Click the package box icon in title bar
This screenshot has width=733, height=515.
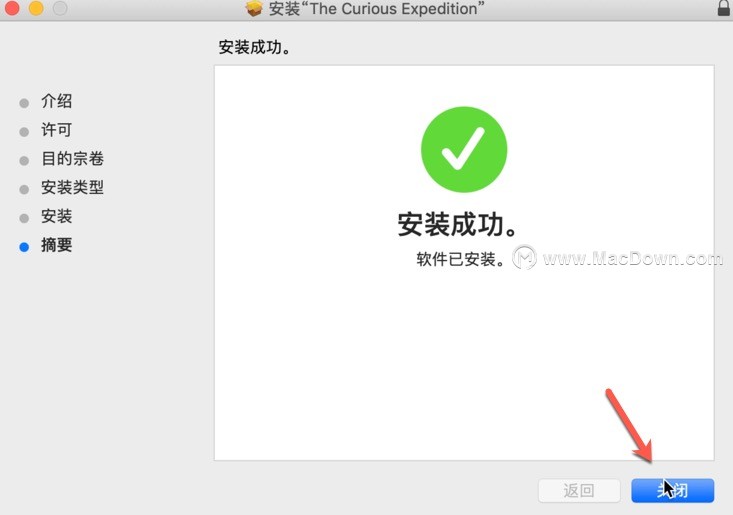pos(254,8)
